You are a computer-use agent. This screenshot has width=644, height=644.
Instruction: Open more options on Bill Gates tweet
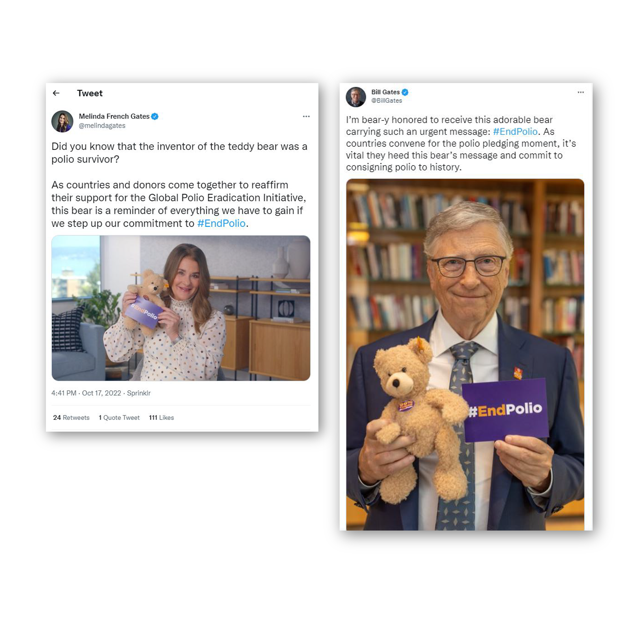581,92
